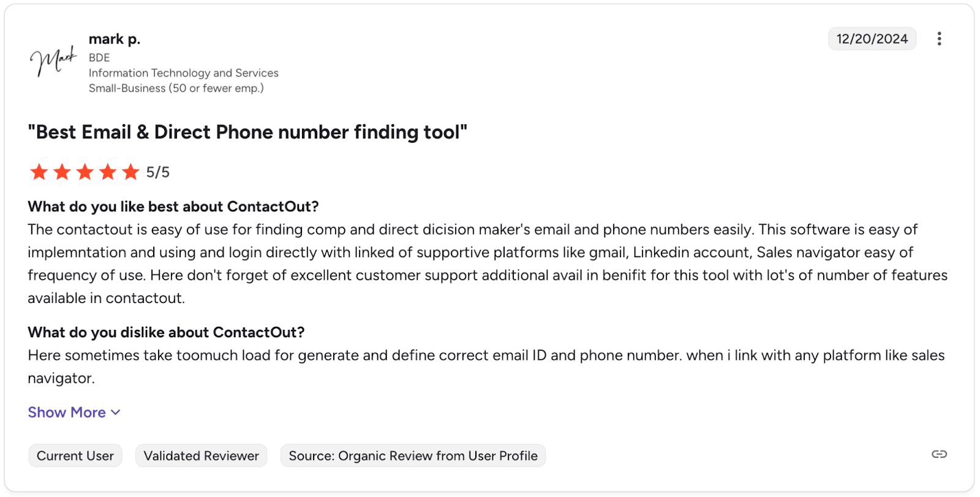Click the Information Technology and Services label

[184, 73]
